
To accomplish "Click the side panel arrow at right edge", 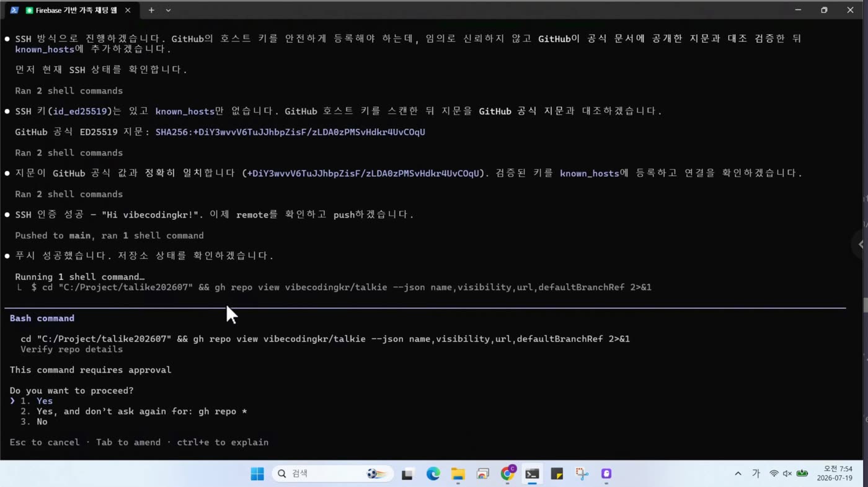I will pyautogui.click(x=861, y=244).
